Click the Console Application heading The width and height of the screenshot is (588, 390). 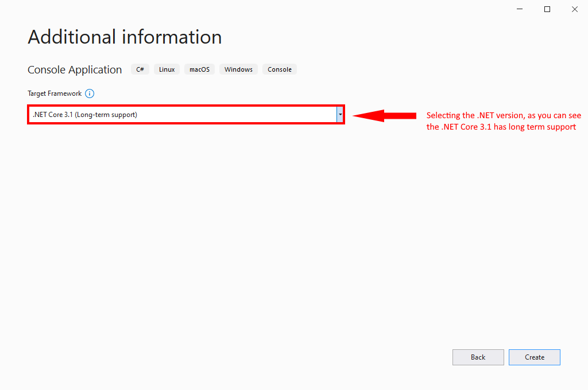point(75,69)
